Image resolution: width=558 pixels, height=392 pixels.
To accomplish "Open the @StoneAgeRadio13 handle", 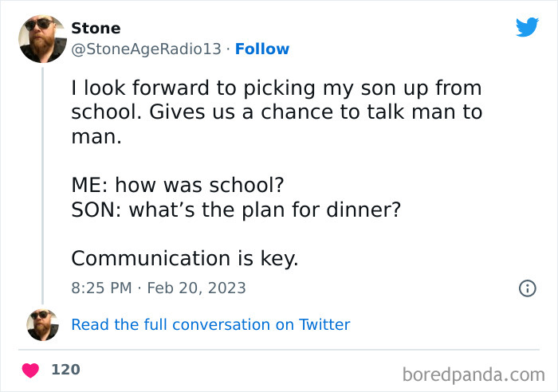I will coord(146,49).
